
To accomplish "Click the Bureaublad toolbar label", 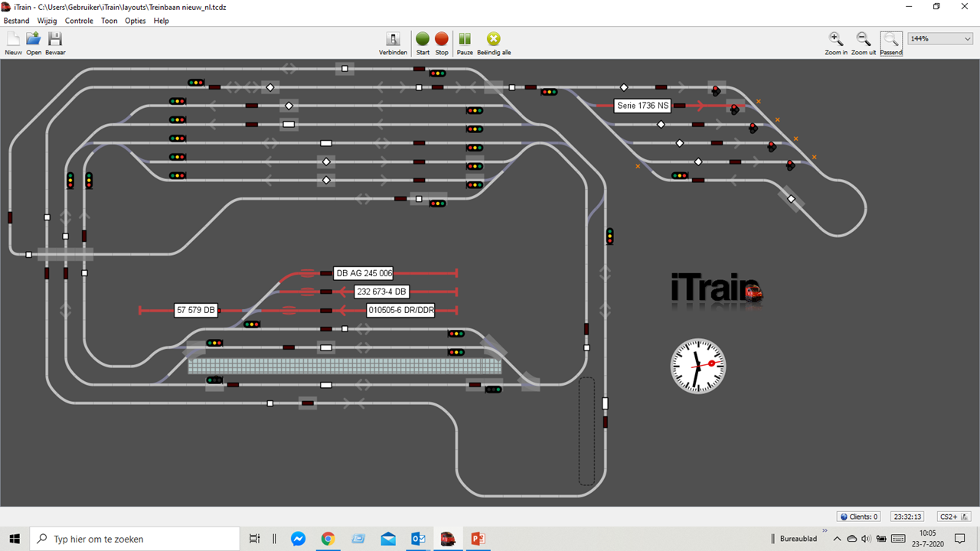I will point(798,539).
